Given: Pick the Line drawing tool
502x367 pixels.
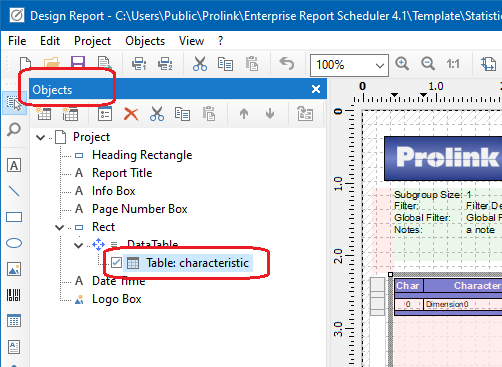Looking at the screenshot, I should click(x=14, y=191).
